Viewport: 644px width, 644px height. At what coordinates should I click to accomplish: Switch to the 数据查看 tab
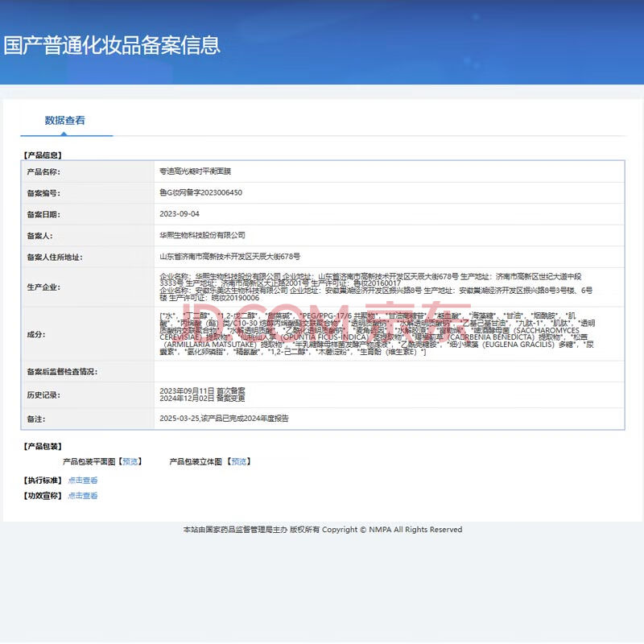[65, 121]
